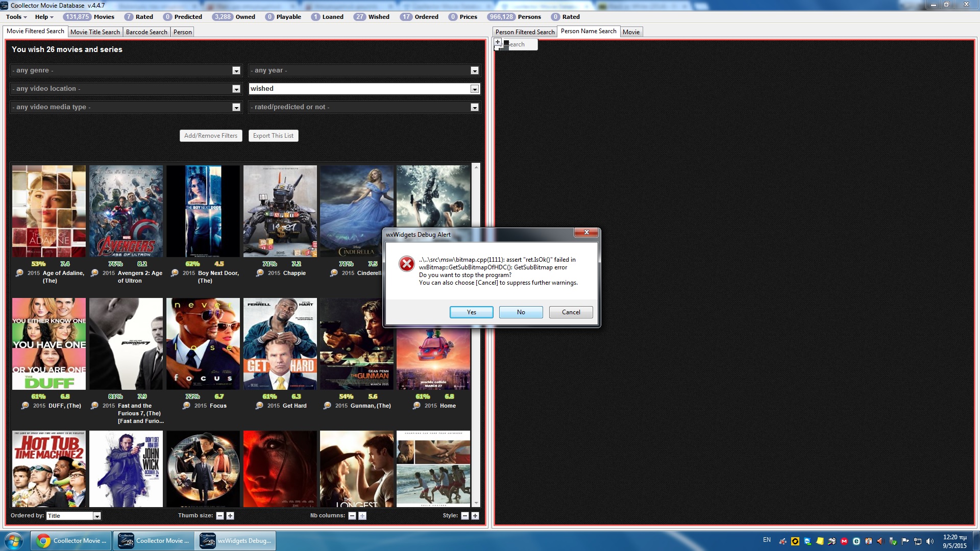Open the Get Hard poster thumbnail
980x551 pixels.
tap(280, 344)
